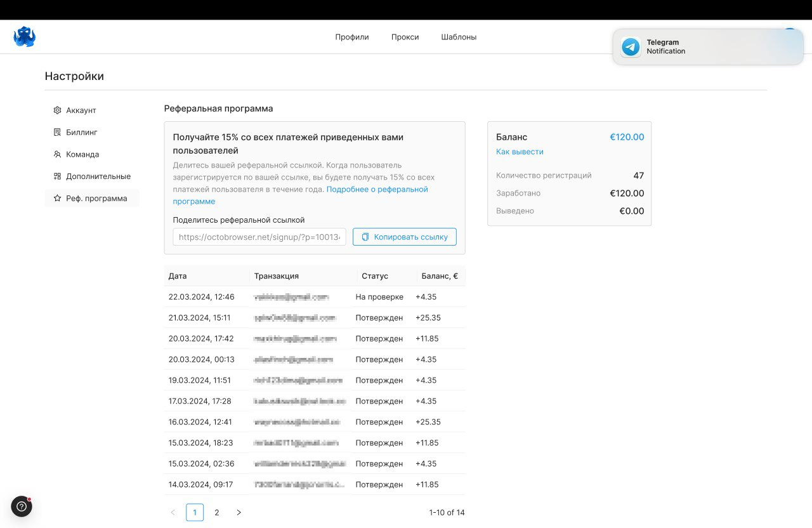Click the Как вывести link

click(520, 152)
